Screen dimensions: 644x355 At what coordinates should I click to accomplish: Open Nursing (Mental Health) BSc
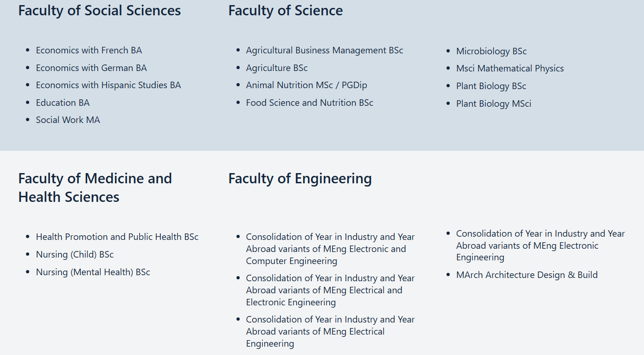point(93,272)
